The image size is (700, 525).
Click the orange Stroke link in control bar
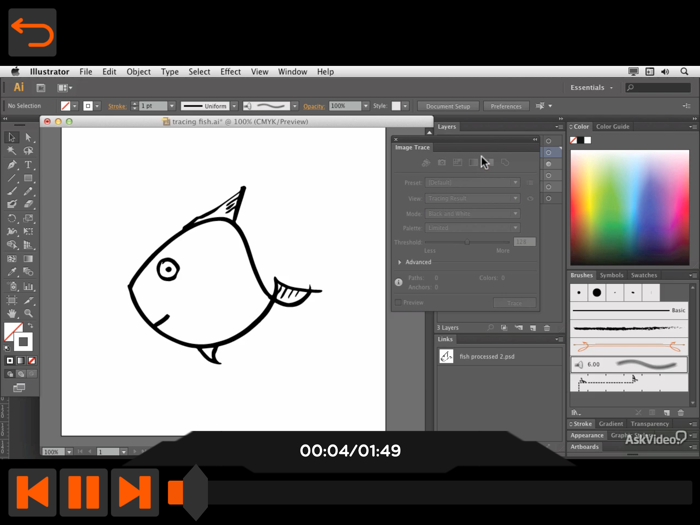(x=117, y=106)
